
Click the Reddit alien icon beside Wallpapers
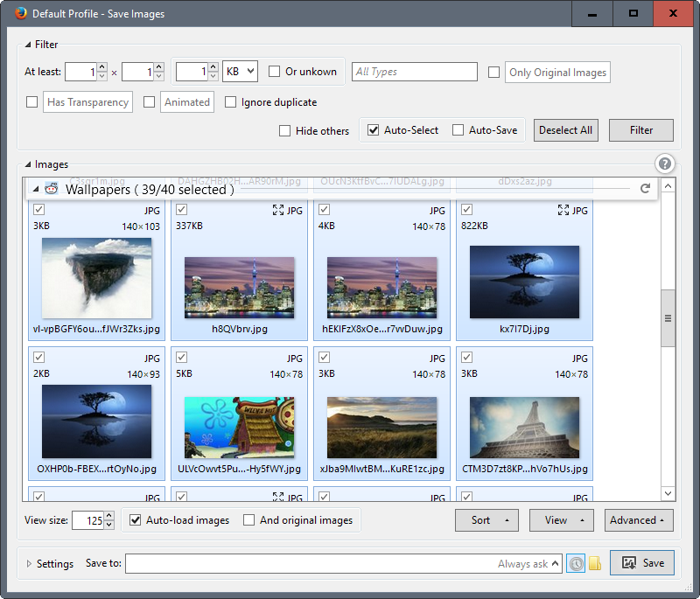[x=52, y=189]
